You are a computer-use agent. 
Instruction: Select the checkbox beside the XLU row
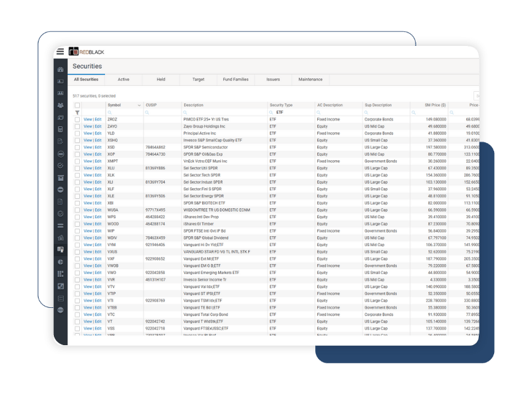point(76,168)
